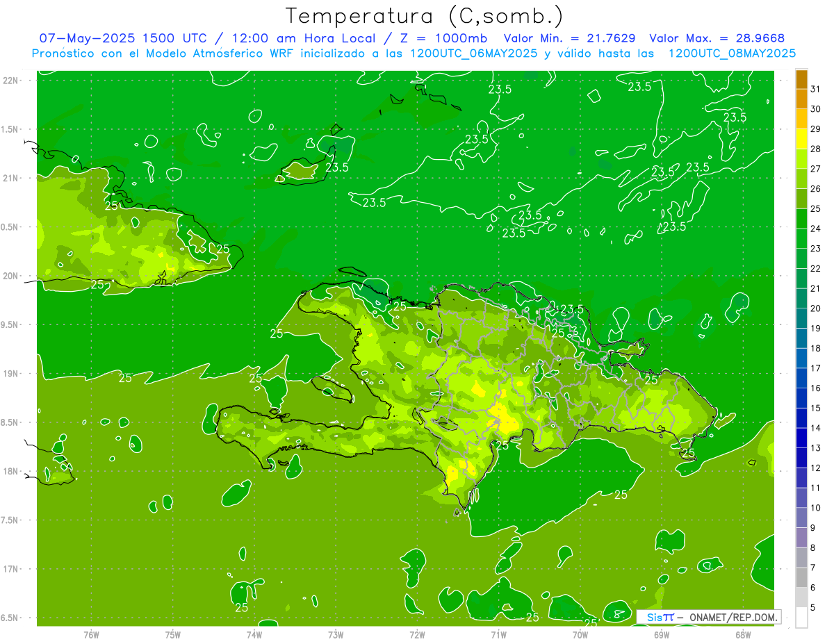
Task: Click the '17N' latitude axis label
Action: coord(10,569)
